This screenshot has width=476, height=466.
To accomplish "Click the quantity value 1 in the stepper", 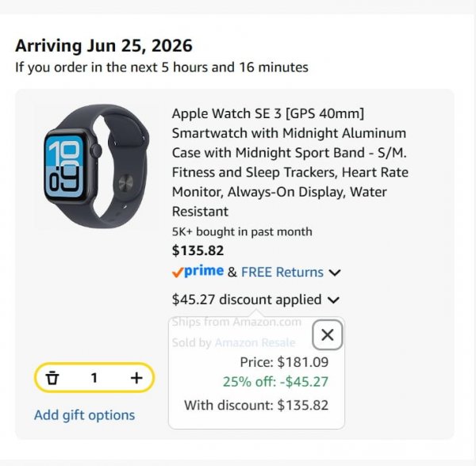I will (94, 378).
